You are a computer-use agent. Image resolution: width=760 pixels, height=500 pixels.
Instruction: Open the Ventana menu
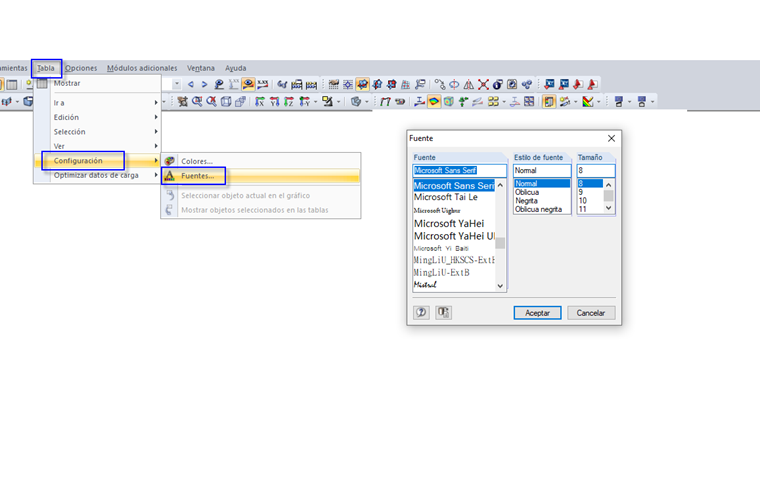pyautogui.click(x=201, y=68)
